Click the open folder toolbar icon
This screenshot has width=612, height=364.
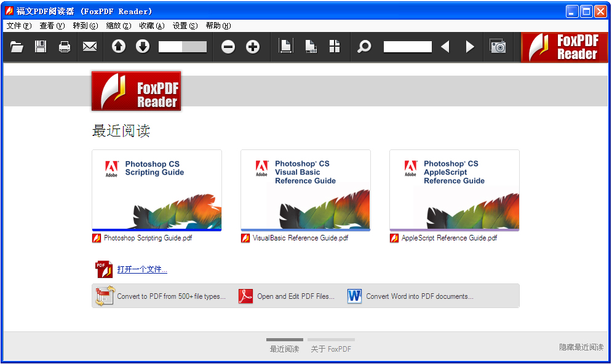(x=17, y=47)
